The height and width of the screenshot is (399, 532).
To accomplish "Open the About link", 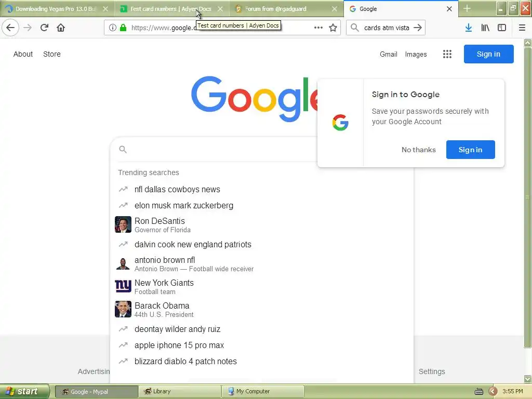I will pos(23,54).
